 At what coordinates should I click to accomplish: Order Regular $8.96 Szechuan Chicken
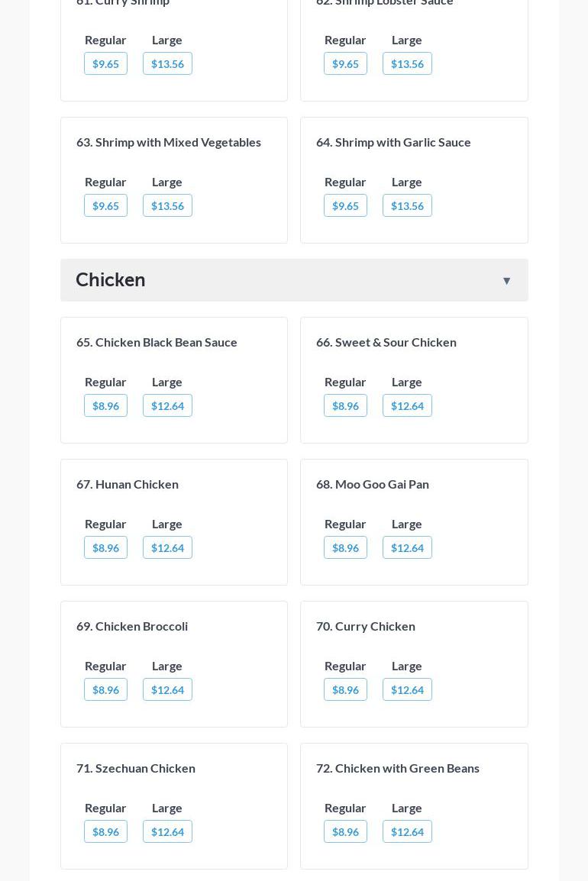pyautogui.click(x=105, y=832)
